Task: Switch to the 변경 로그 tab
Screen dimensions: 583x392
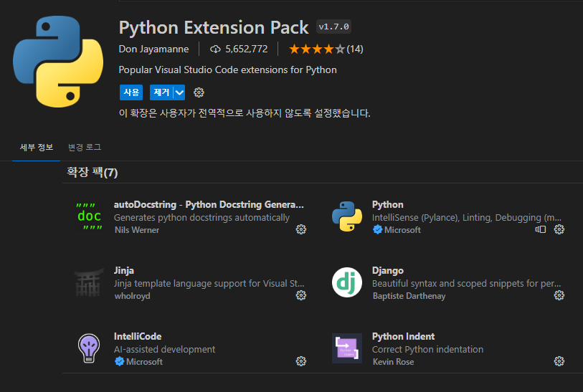Action: point(85,147)
